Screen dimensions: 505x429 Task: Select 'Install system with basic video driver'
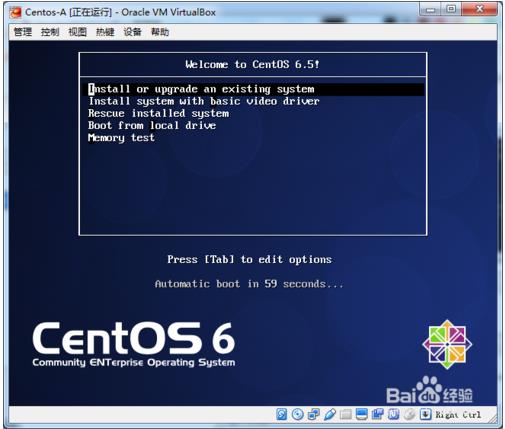(x=204, y=101)
